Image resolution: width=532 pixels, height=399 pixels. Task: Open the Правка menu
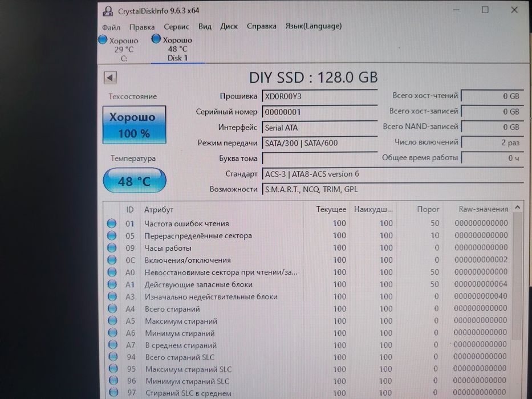(142, 27)
